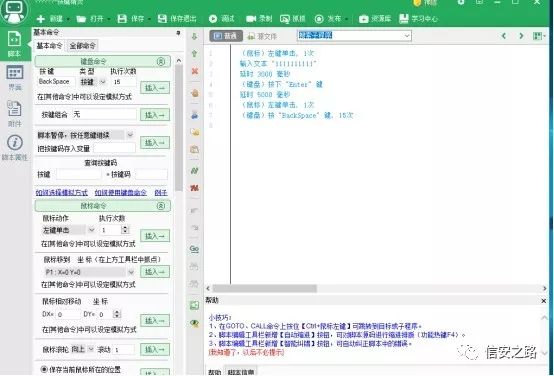Switch to the source file tab
This screenshot has width=554, height=376.
262,36
